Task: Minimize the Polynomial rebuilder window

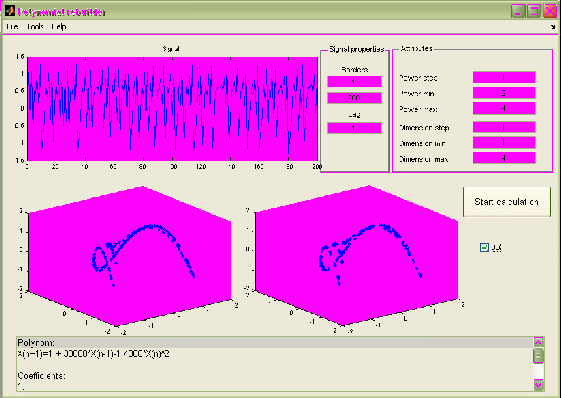Action: coord(518,11)
